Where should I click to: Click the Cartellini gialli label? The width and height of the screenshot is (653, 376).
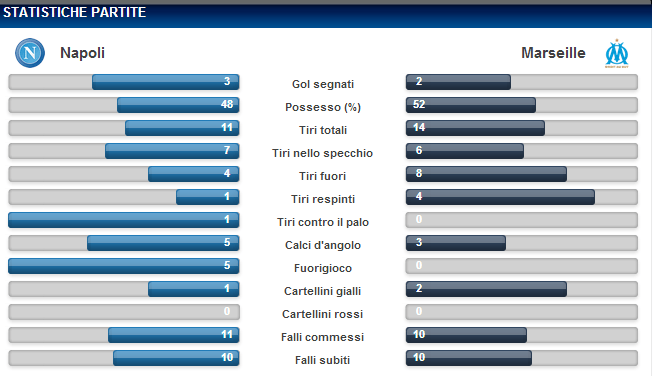(322, 291)
